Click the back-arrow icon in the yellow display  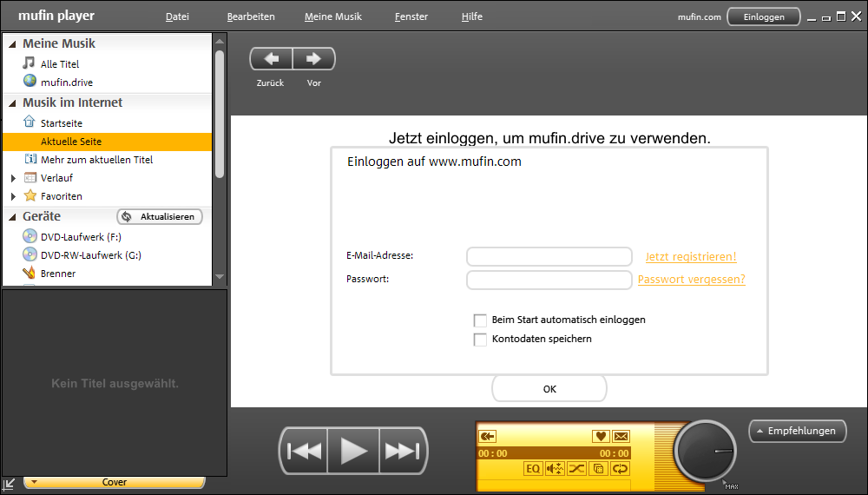[x=487, y=436]
